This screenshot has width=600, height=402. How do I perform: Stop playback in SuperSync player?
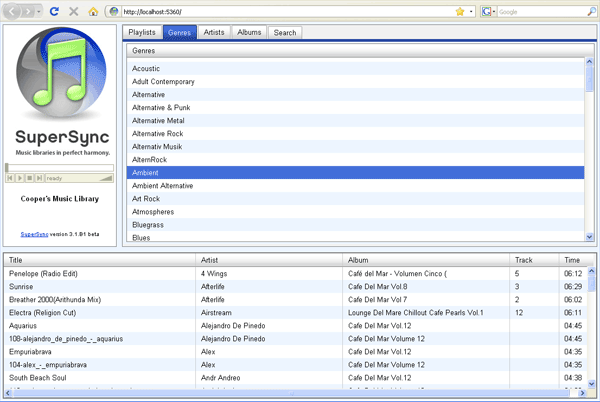pyautogui.click(x=29, y=178)
